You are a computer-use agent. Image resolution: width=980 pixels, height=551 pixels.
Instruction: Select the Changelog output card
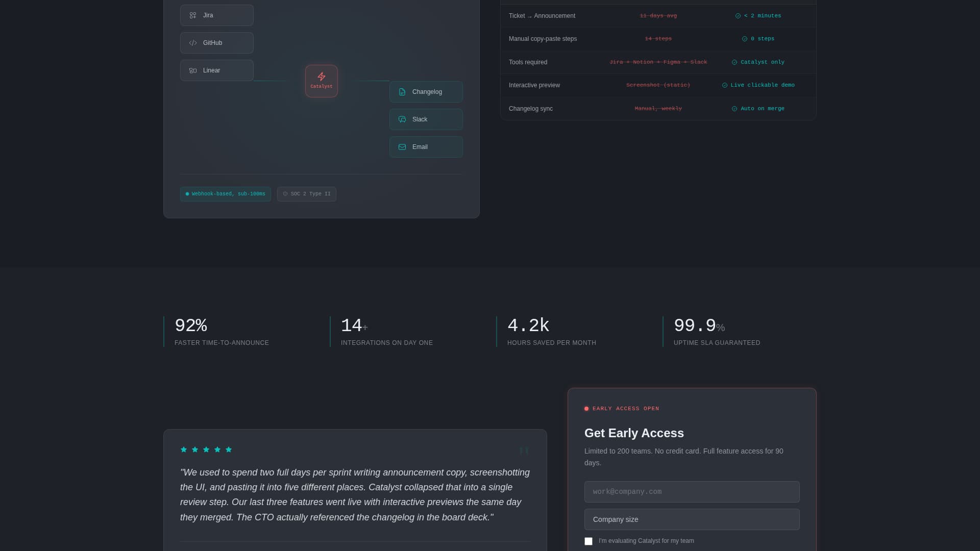[426, 92]
